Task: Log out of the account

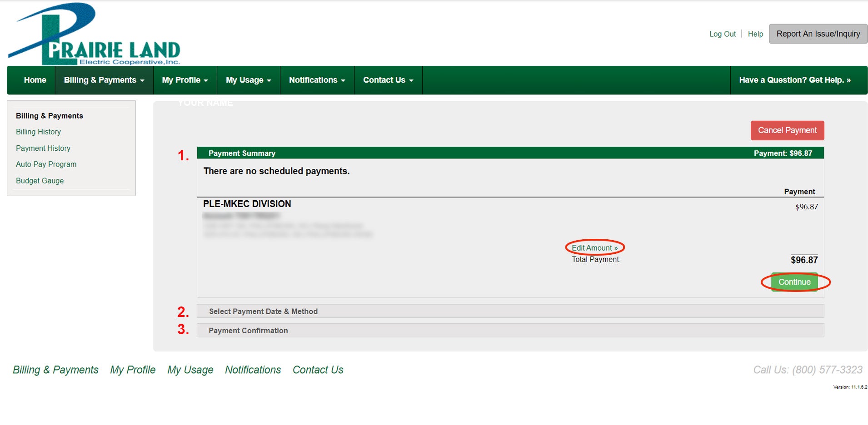Action: pyautogui.click(x=723, y=34)
